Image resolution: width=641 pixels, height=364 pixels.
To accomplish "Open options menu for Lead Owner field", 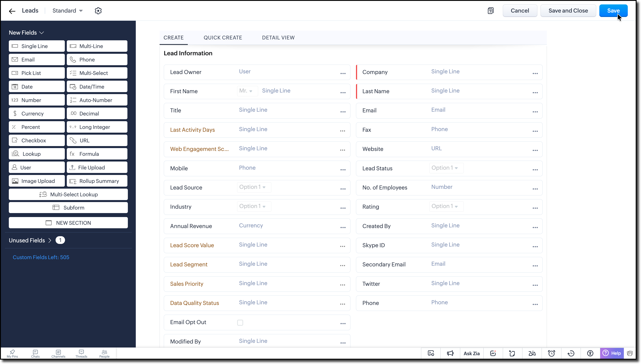I will [343, 73].
